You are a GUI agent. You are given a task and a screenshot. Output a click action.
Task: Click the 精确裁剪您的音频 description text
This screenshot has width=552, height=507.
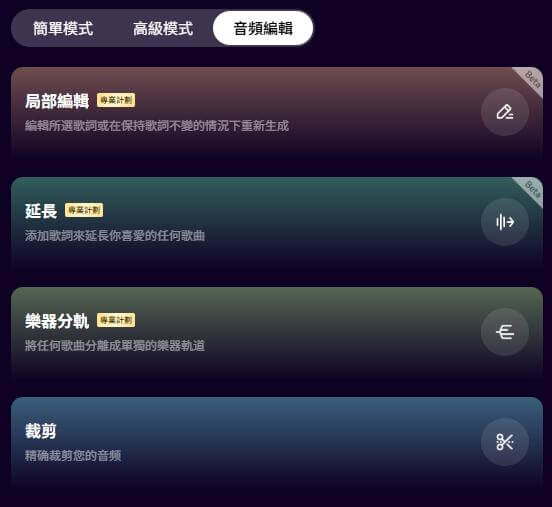click(73, 456)
